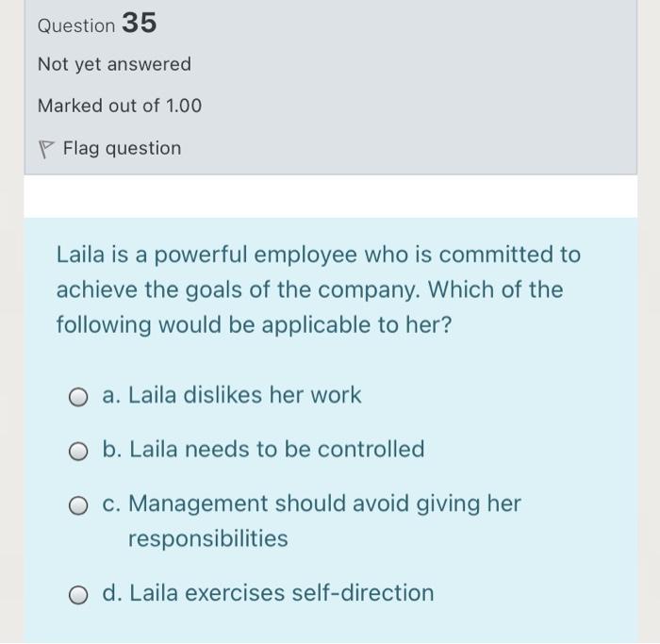660x644 pixels.
Task: Click the word 'Question' in the header
Action: tap(76, 25)
